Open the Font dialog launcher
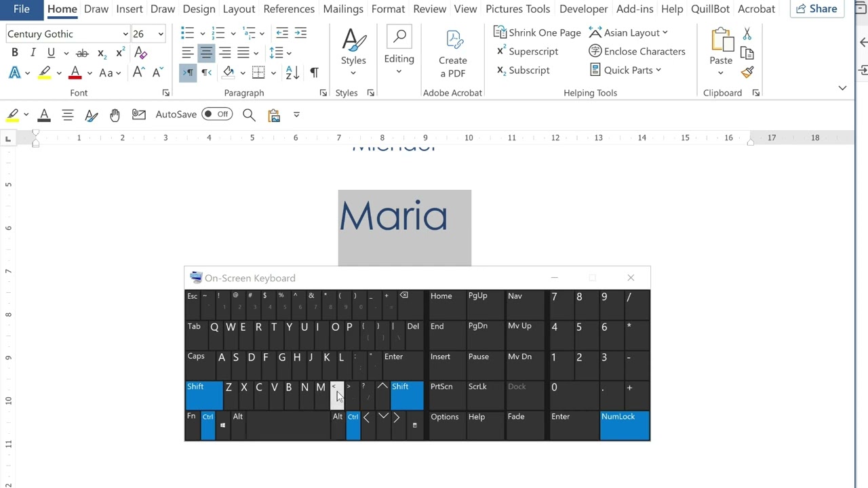 [x=165, y=93]
